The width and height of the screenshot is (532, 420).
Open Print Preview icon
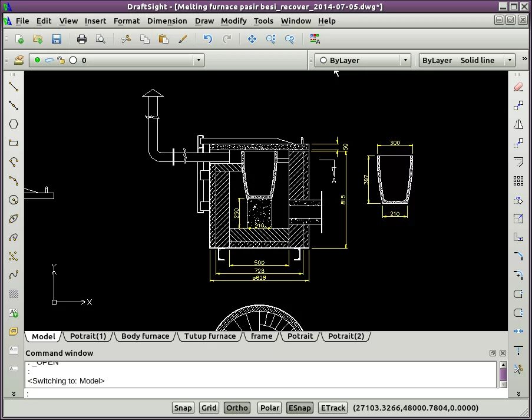(100, 39)
